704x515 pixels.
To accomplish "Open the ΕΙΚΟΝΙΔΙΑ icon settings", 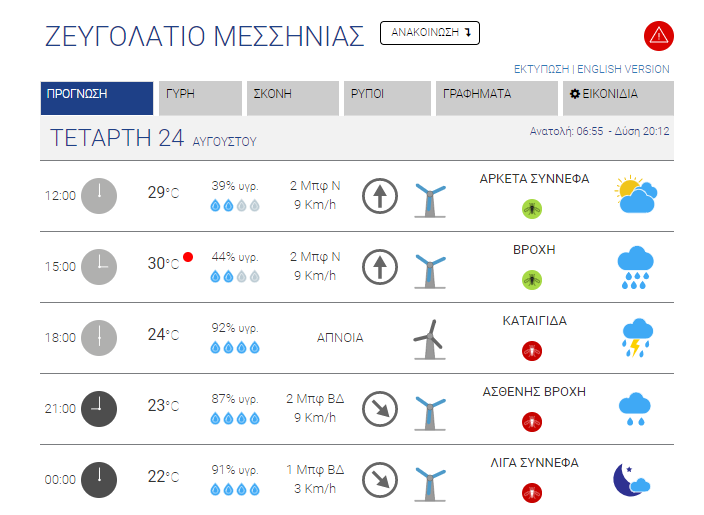I will (x=618, y=98).
